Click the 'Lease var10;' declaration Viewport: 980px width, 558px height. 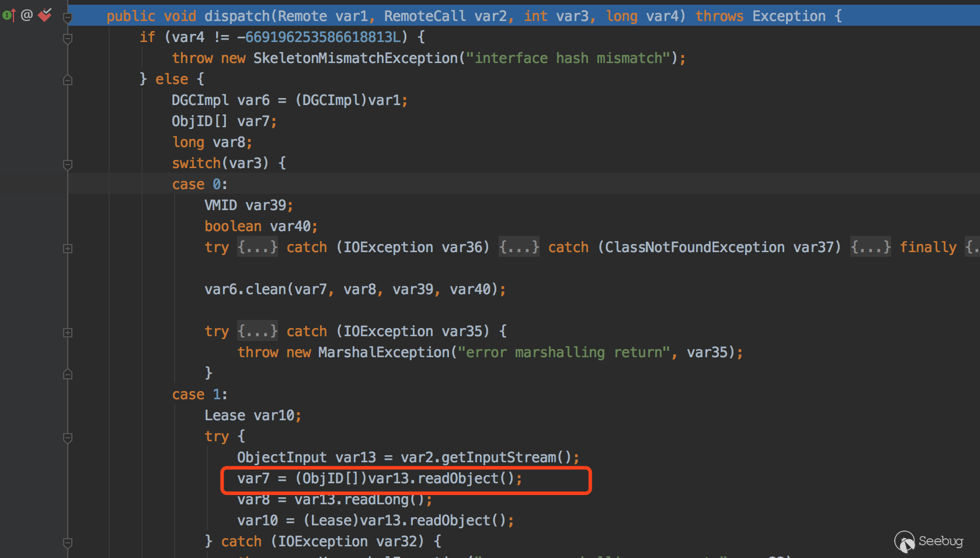coord(253,416)
